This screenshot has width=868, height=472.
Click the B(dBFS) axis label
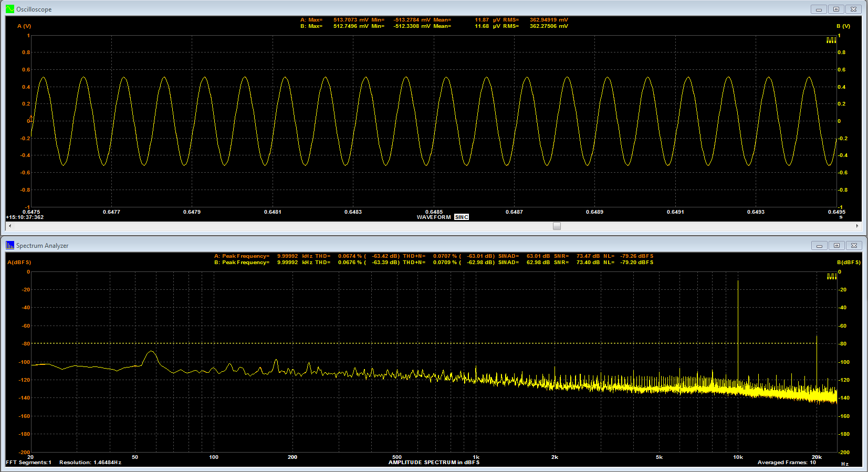click(849, 262)
